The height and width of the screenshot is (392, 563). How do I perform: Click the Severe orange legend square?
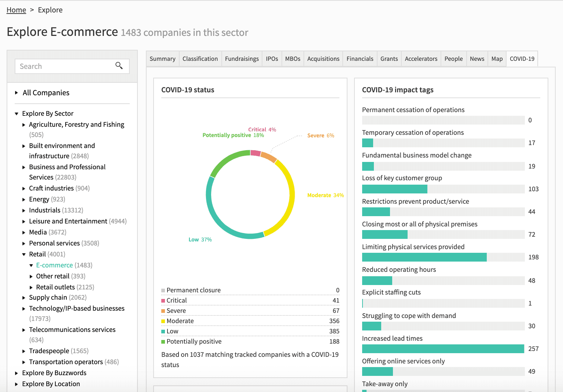click(x=163, y=311)
